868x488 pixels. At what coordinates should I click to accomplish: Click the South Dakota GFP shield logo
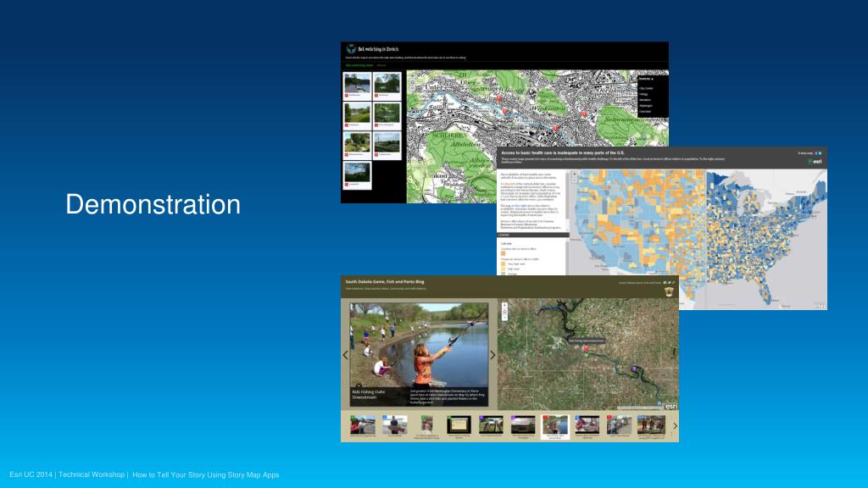tap(669, 291)
